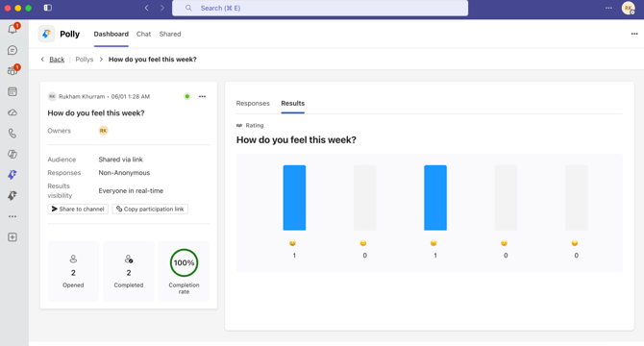Image resolution: width=644 pixels, height=346 pixels.
Task: Focus the Search box at the top
Action: click(x=320, y=8)
